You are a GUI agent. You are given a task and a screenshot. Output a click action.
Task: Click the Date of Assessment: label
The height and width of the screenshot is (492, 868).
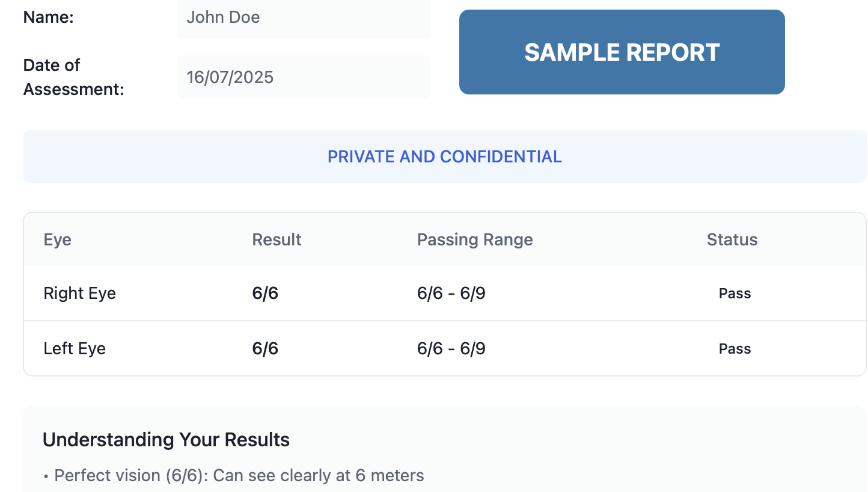(73, 77)
